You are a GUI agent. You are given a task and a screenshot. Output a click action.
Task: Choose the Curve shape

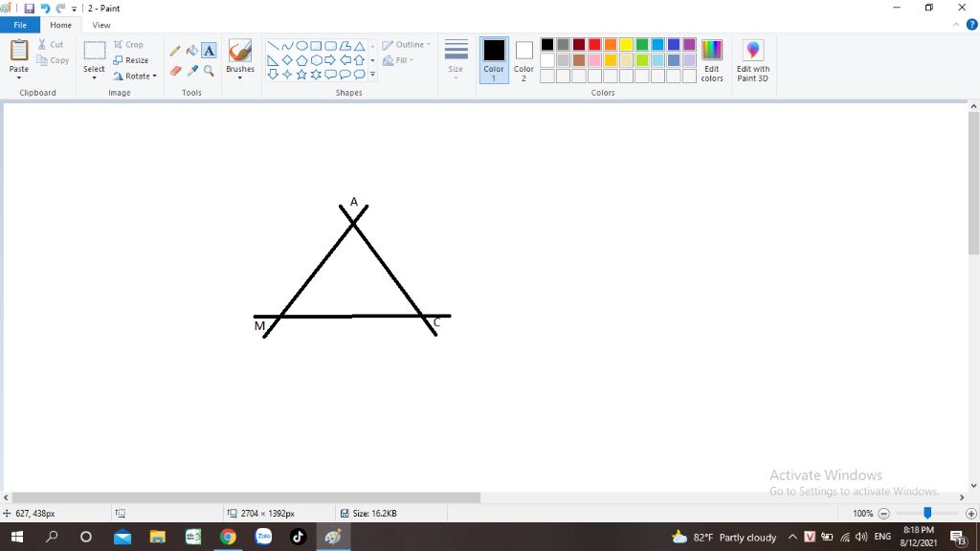pyautogui.click(x=287, y=46)
